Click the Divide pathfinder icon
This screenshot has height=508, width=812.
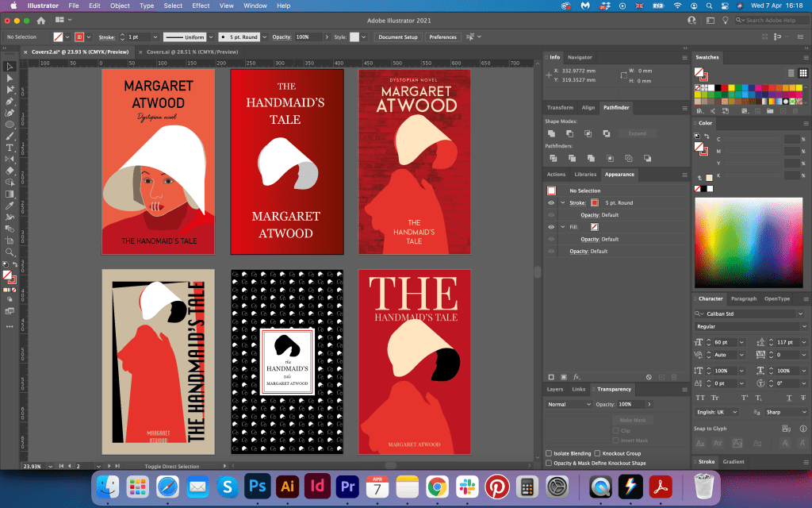[x=552, y=158]
